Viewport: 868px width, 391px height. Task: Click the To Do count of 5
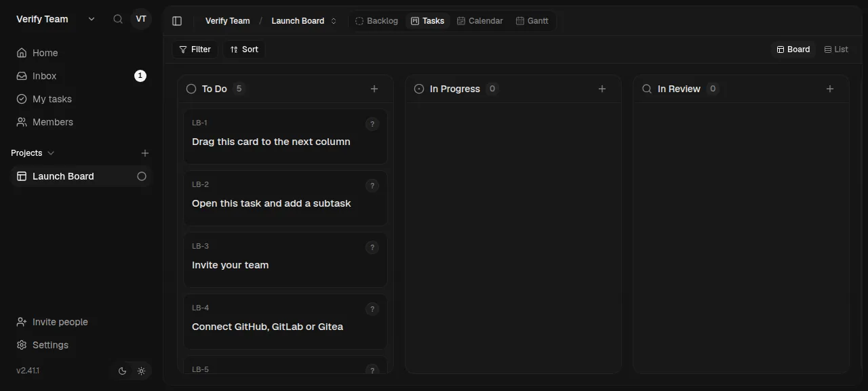[239, 89]
